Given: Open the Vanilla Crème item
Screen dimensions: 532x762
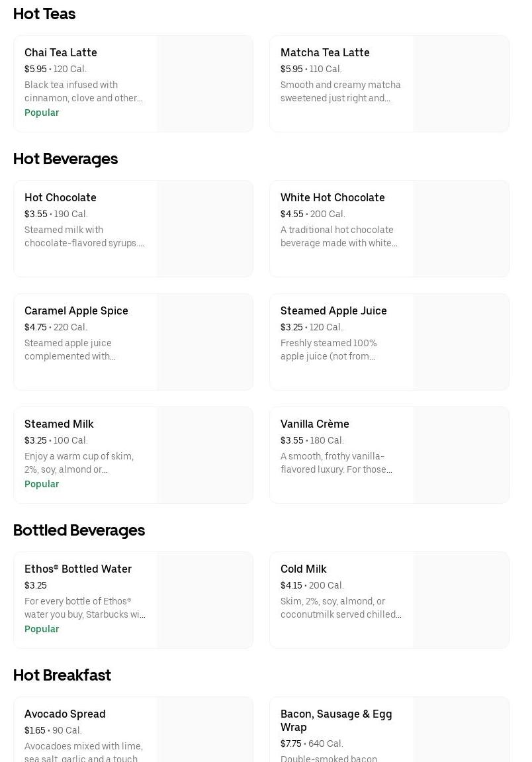Looking at the screenshot, I should point(314,424).
